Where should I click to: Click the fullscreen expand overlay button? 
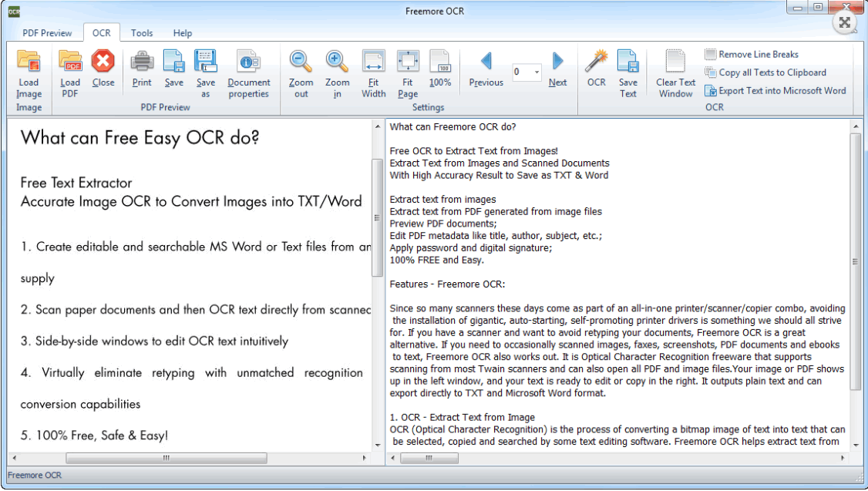(844, 22)
